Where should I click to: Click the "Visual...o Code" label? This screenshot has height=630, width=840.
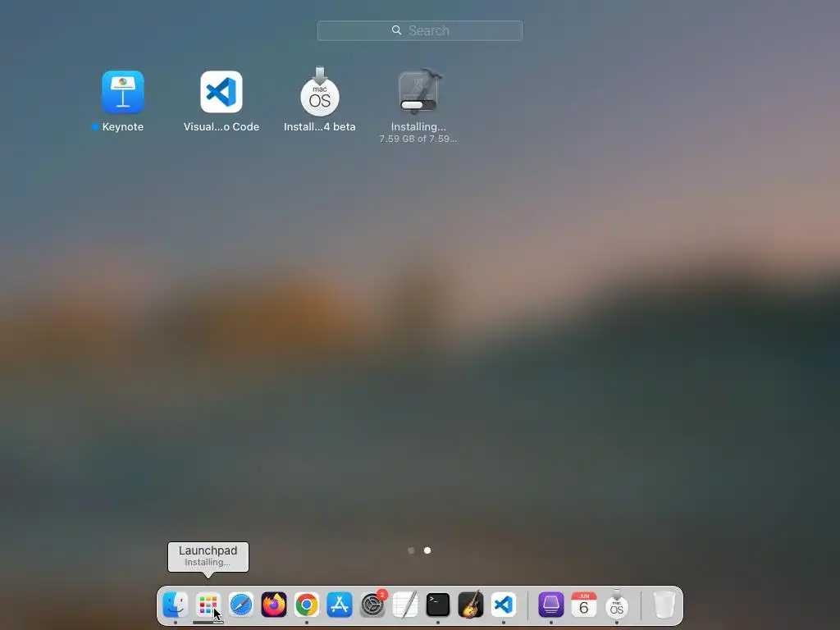221,127
